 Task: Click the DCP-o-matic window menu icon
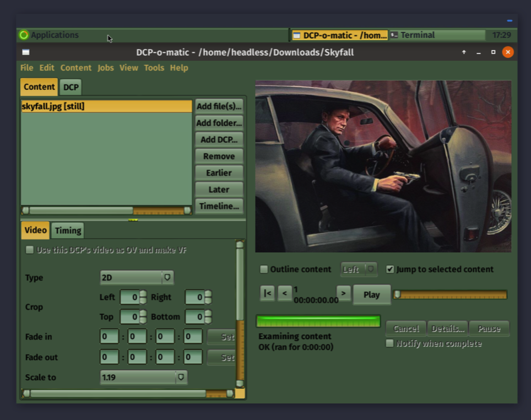(26, 52)
